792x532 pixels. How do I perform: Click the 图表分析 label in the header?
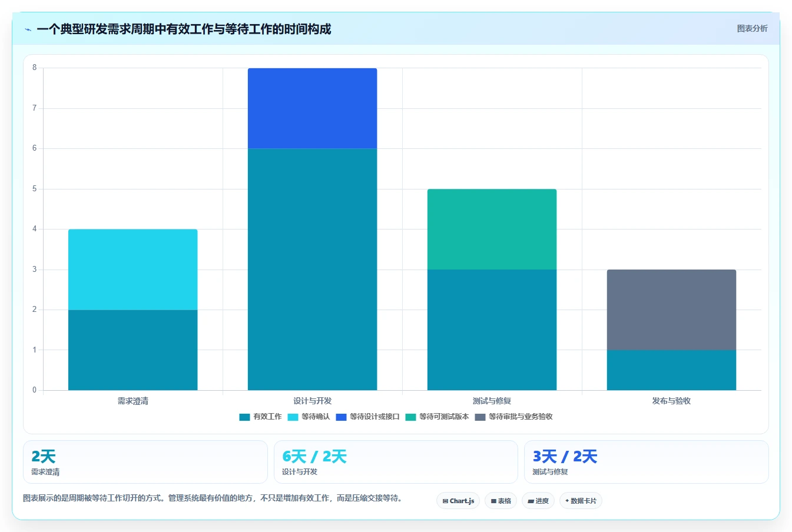[x=752, y=28]
